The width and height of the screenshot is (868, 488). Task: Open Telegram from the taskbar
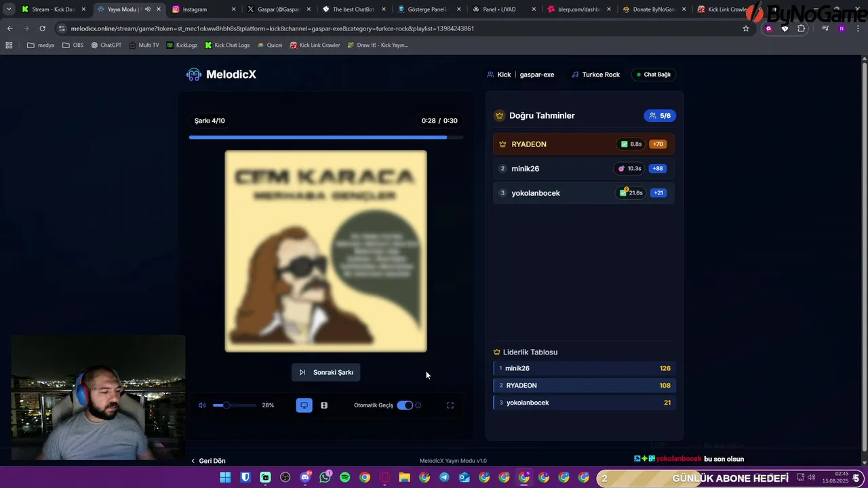pos(444,478)
